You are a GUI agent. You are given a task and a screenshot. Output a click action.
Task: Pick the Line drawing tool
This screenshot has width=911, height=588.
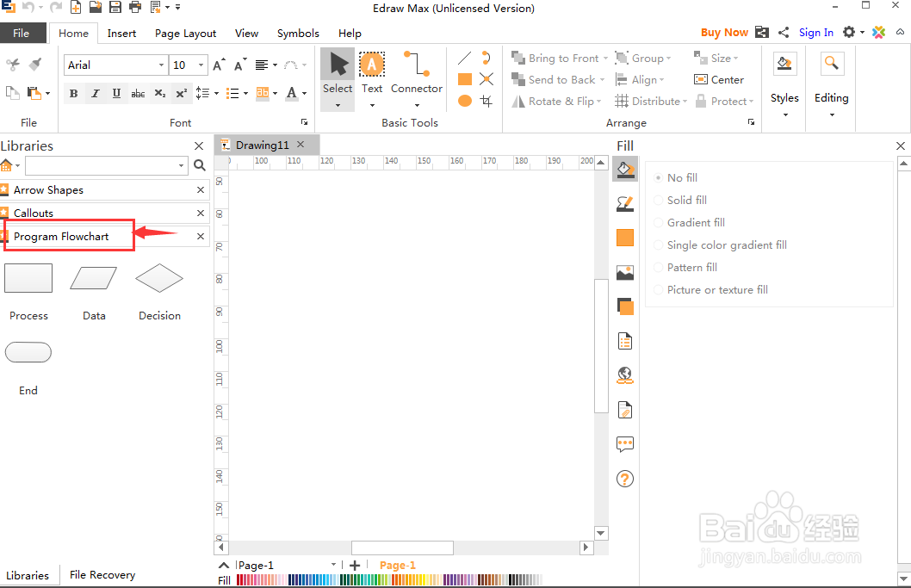464,58
